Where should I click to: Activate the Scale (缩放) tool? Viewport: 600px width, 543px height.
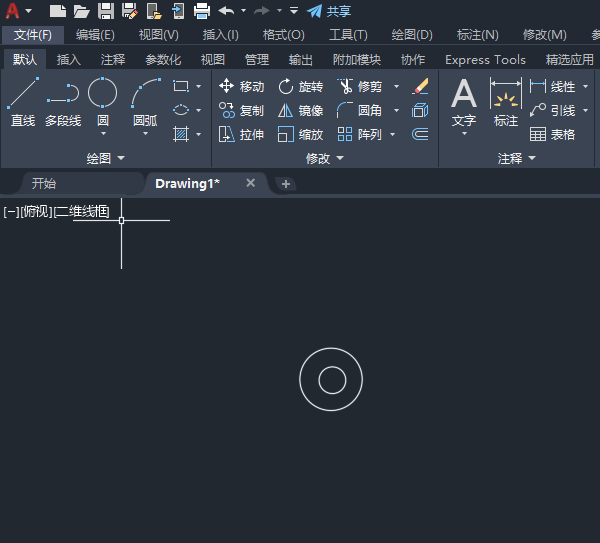(300, 134)
